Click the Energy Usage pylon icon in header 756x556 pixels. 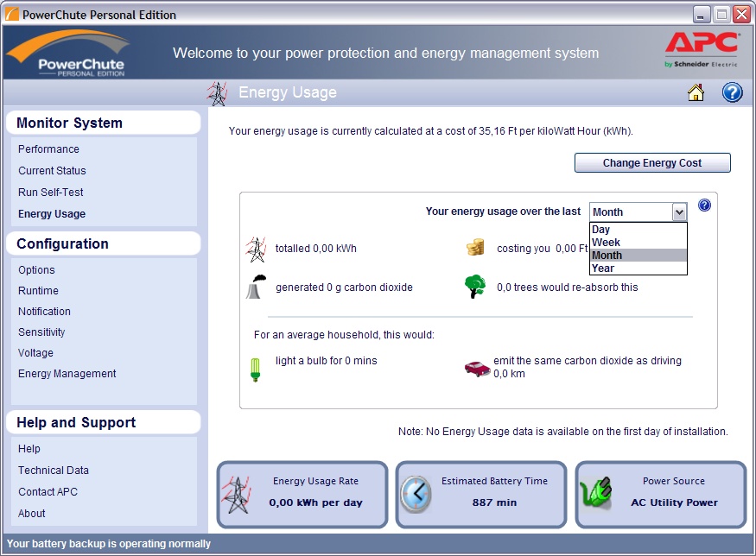(217, 93)
